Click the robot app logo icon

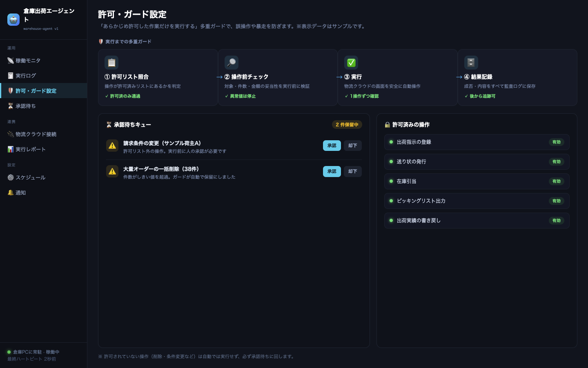click(13, 20)
